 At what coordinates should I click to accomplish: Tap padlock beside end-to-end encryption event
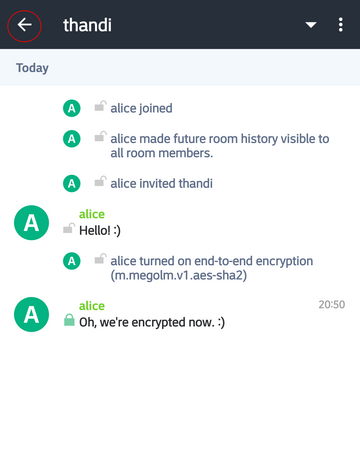tap(100, 259)
